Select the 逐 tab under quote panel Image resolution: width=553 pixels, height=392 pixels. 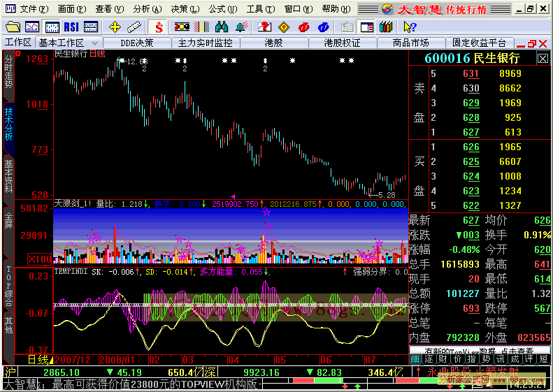click(429, 359)
